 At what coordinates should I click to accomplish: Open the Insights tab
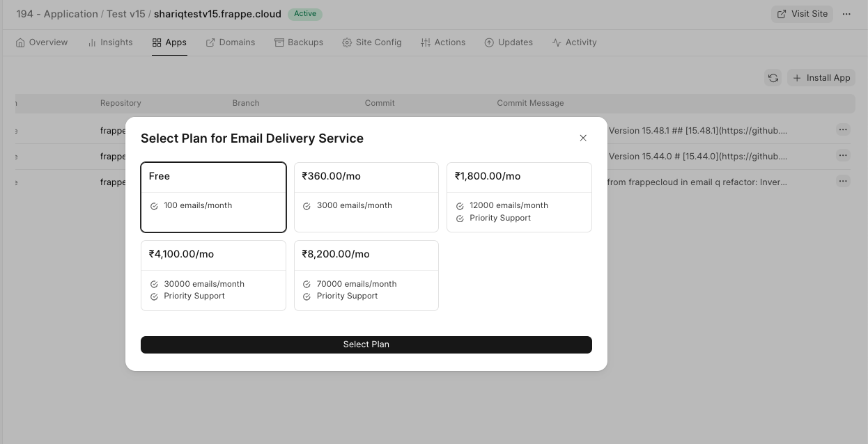click(110, 42)
